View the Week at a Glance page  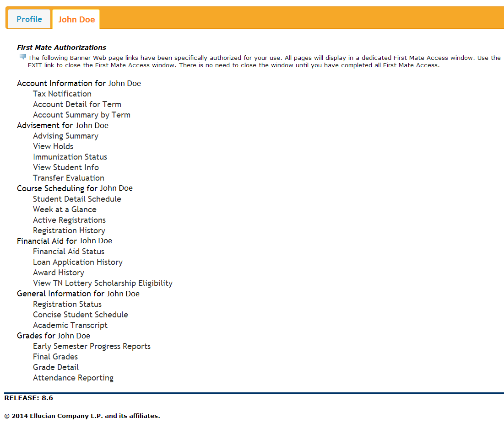tap(65, 209)
